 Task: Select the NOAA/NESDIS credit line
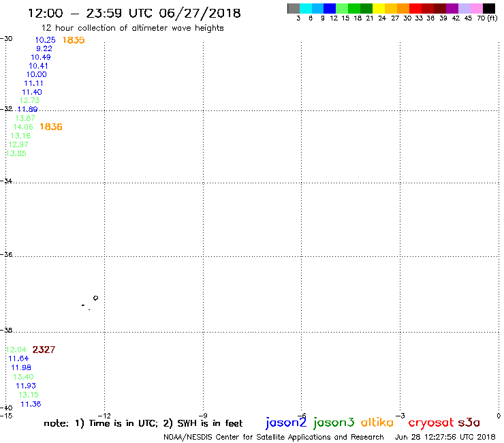coord(274,437)
